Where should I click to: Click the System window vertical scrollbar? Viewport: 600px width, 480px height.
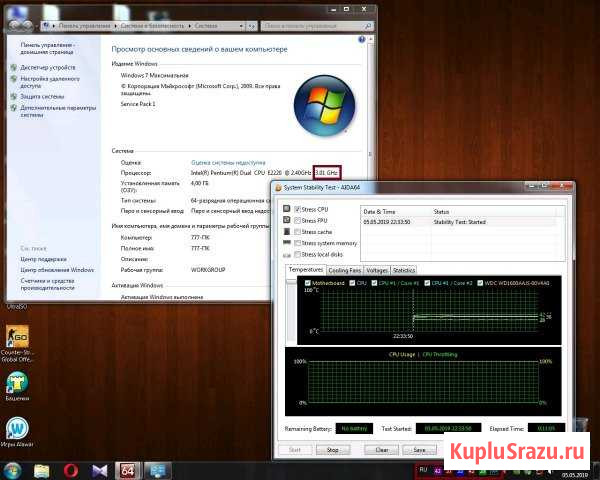point(370,154)
